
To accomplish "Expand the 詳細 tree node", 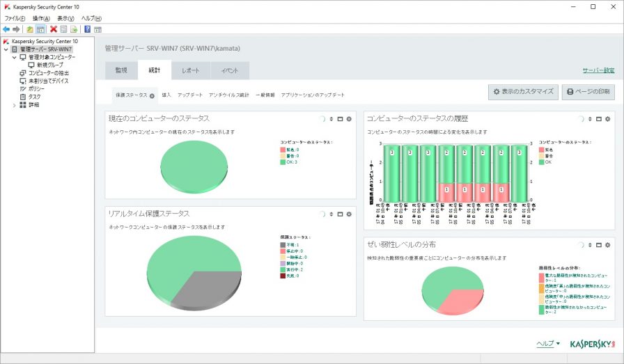I will 15,105.
